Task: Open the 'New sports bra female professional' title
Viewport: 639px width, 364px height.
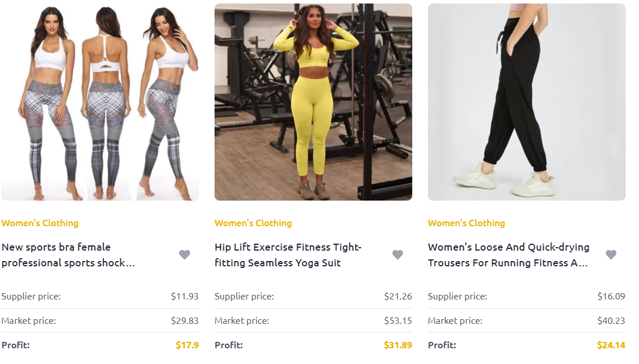Action: [x=68, y=255]
